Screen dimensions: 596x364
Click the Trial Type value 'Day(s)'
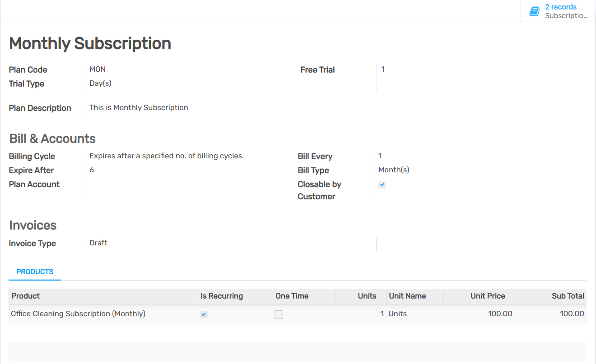tap(100, 83)
